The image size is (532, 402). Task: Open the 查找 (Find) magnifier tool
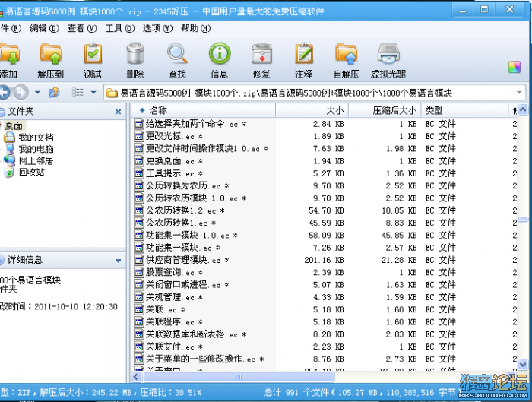click(177, 54)
